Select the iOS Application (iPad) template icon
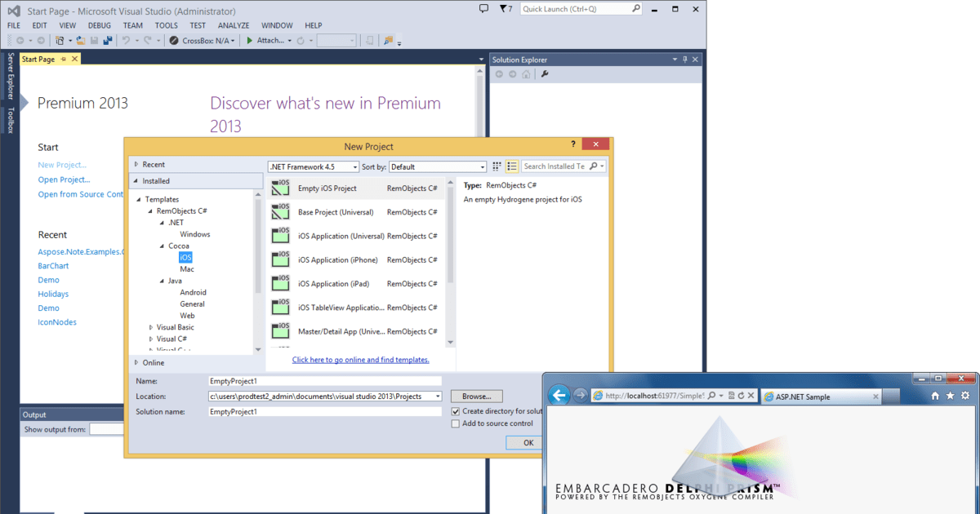Image resolution: width=980 pixels, height=514 pixels. coord(280,283)
